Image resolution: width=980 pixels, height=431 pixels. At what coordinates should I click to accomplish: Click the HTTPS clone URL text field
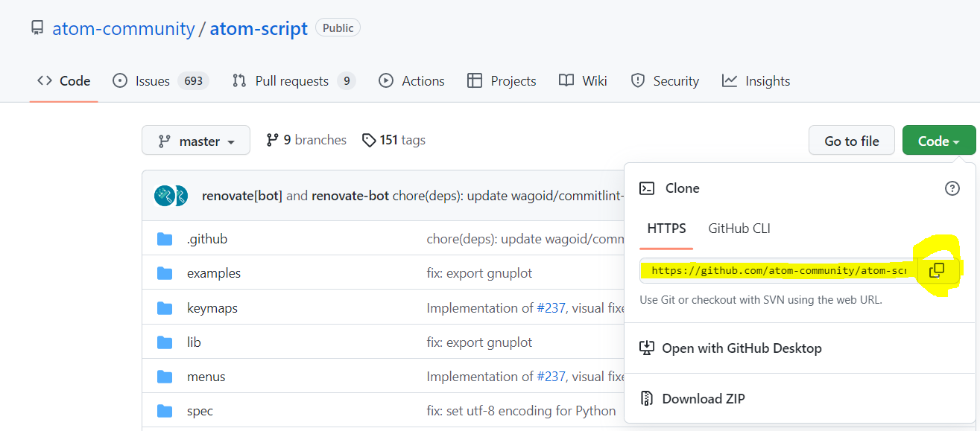(779, 270)
